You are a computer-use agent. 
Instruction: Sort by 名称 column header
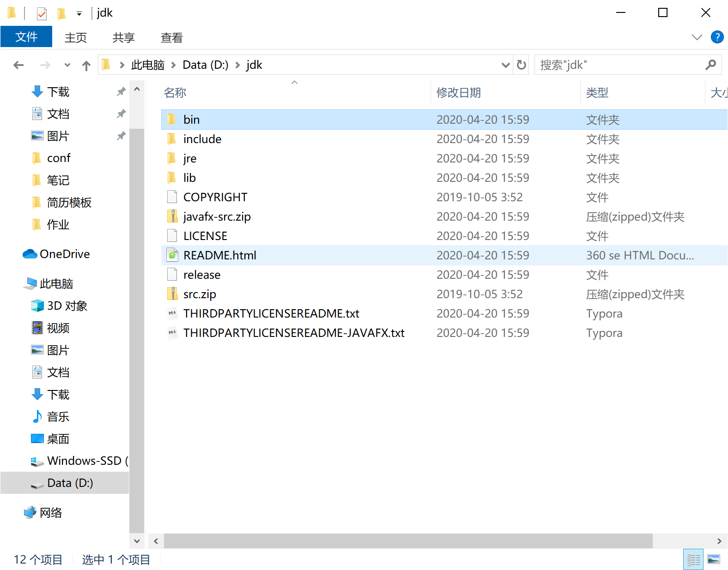[175, 93]
